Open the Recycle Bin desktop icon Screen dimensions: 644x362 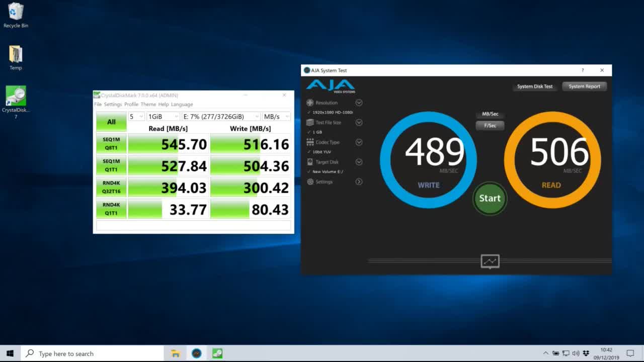[x=16, y=15]
